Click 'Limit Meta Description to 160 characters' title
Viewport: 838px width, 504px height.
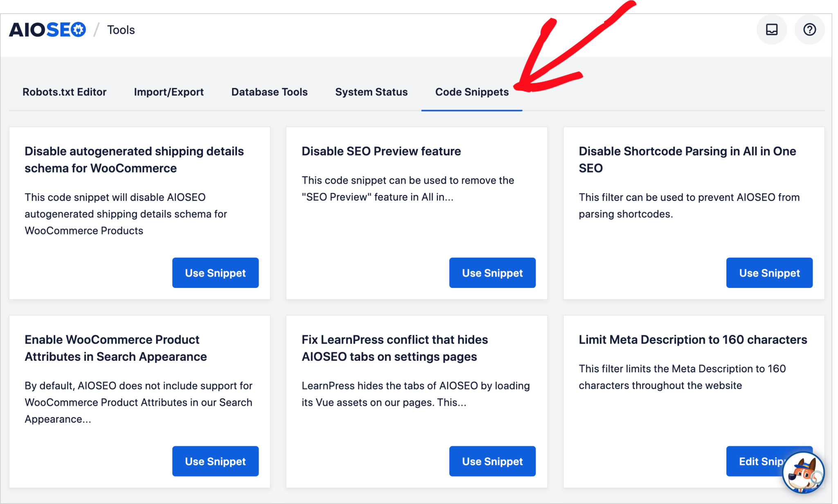point(693,340)
